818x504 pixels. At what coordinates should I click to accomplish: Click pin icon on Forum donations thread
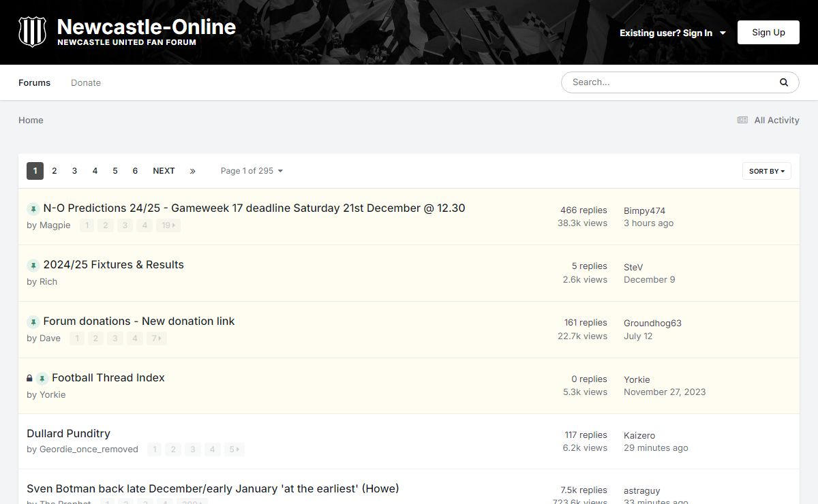(x=33, y=322)
